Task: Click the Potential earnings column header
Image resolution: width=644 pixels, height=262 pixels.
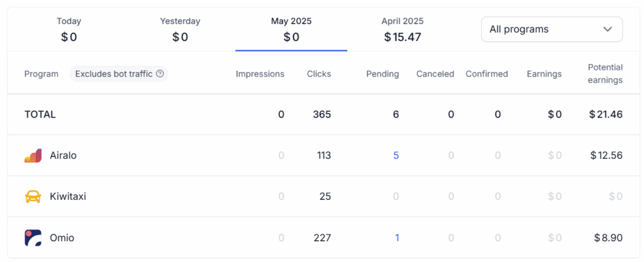Action: 605,74
